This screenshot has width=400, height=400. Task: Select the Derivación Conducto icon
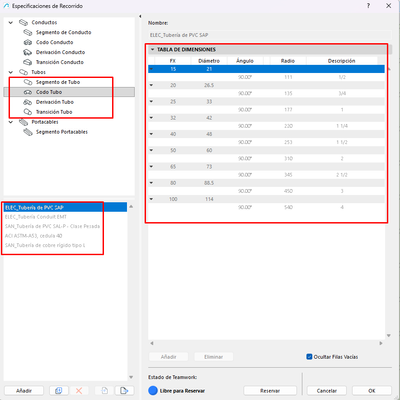(x=28, y=52)
